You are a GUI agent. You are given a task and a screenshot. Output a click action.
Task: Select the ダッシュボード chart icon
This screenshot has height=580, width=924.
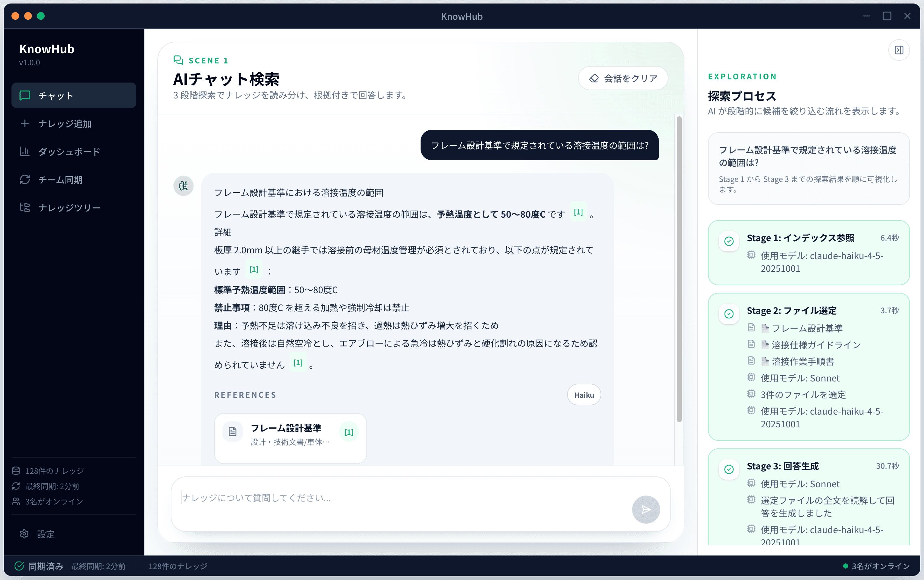(x=25, y=151)
